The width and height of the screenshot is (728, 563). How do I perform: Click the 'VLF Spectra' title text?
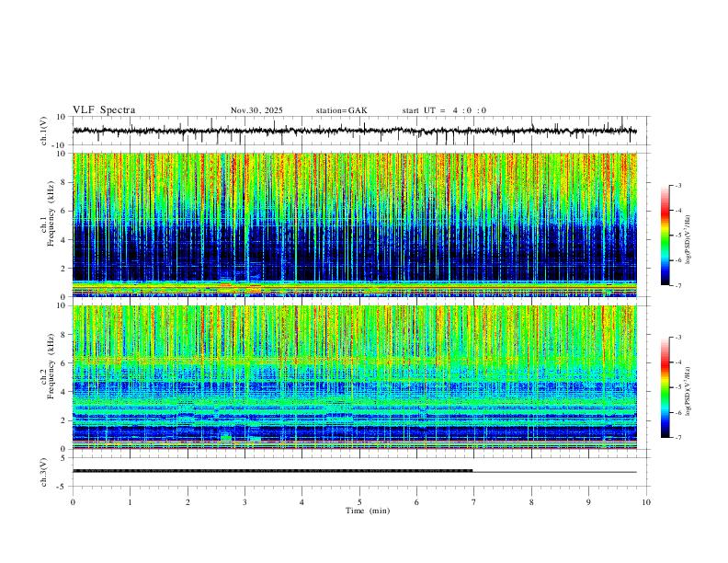tap(104, 110)
